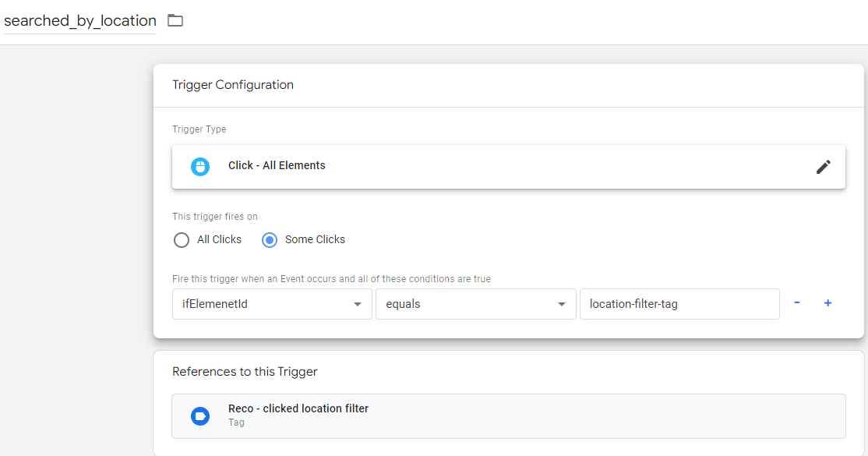
Task: Click the pencil edit icon for trigger type
Action: [x=824, y=166]
